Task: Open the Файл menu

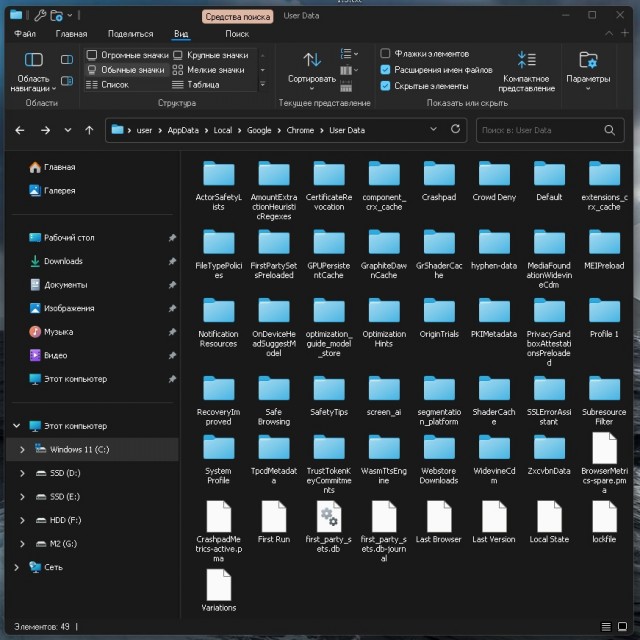Action: coord(25,34)
